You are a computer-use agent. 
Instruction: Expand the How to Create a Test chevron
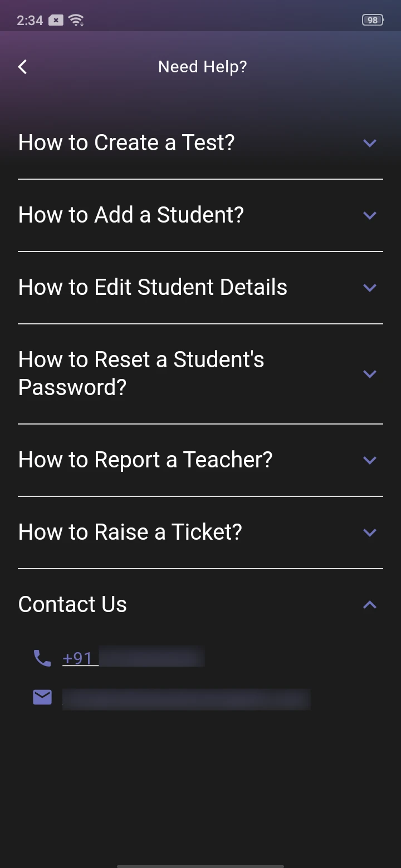(x=370, y=143)
